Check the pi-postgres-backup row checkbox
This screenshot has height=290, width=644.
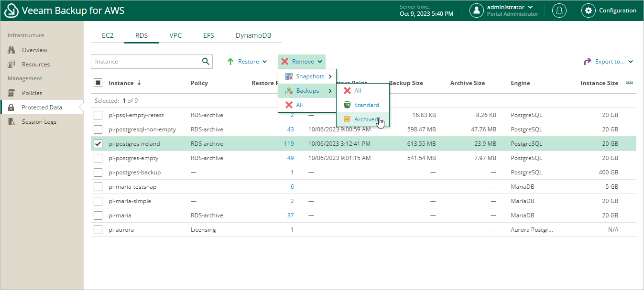(98, 172)
